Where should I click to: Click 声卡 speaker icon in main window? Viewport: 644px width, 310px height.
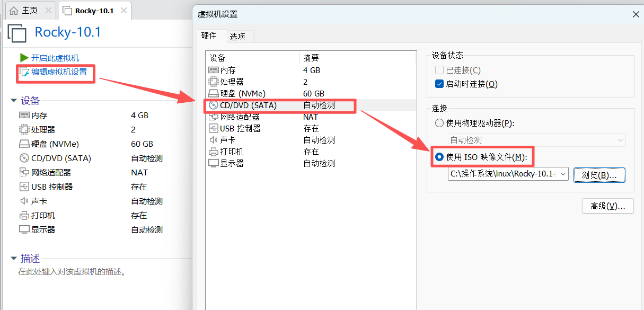(x=24, y=201)
